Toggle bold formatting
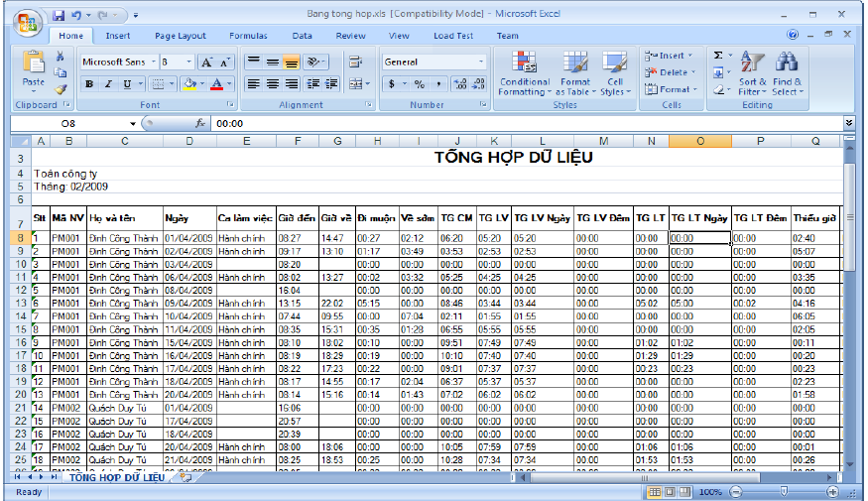The image size is (868, 501). tap(89, 84)
